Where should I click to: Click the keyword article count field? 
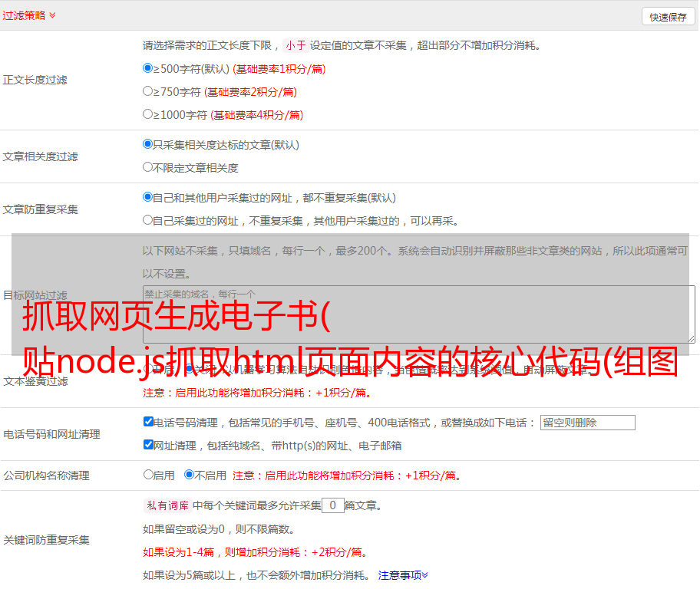pos(332,505)
